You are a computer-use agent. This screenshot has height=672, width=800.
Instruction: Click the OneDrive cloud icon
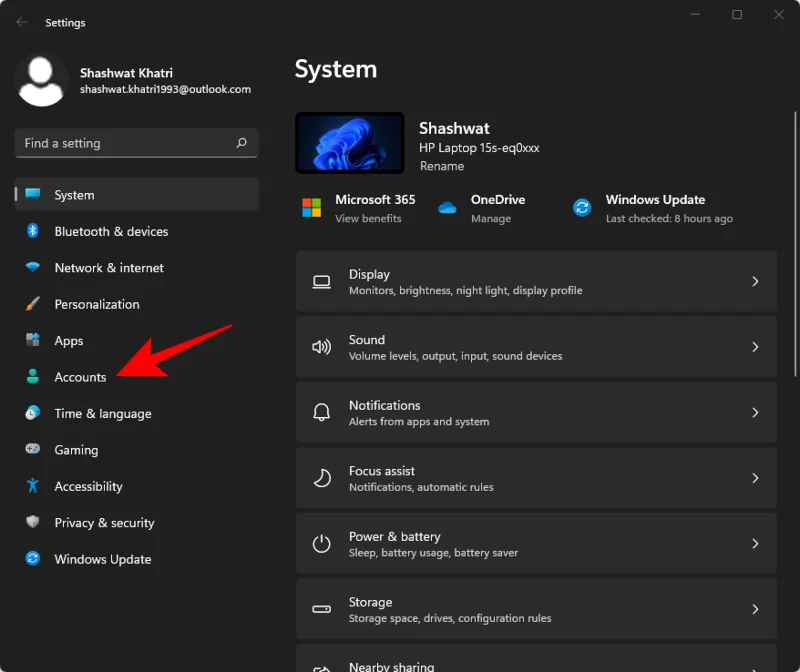point(447,205)
